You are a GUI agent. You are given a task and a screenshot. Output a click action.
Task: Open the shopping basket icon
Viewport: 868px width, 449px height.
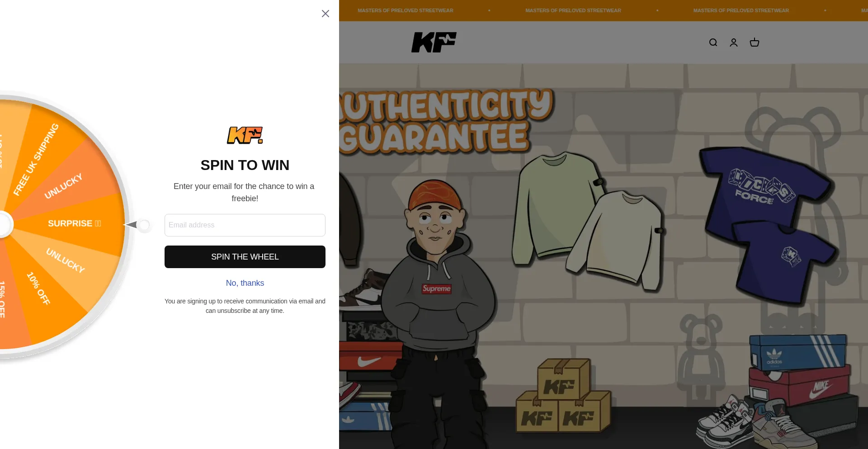coord(755,43)
